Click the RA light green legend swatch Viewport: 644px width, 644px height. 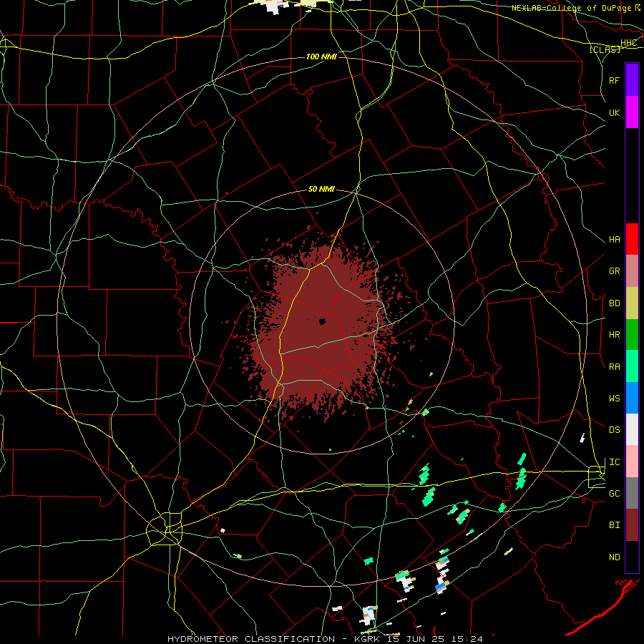[x=632, y=366]
